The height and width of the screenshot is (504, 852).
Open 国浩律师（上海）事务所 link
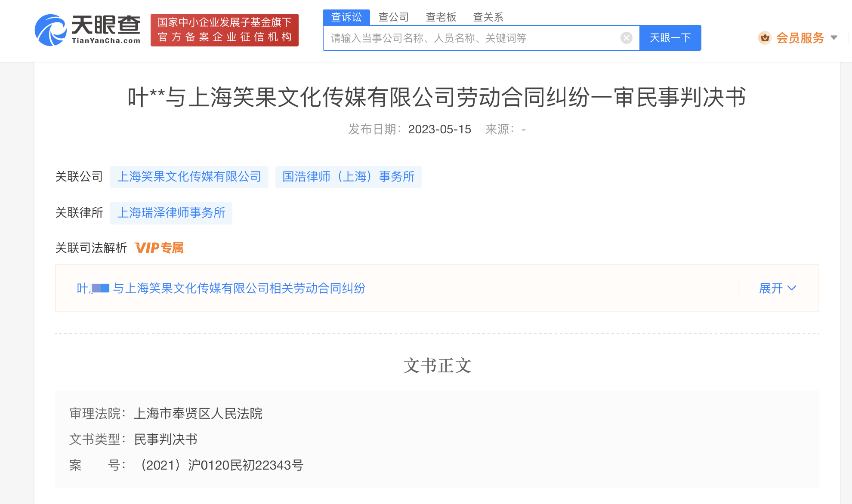pyautogui.click(x=349, y=177)
